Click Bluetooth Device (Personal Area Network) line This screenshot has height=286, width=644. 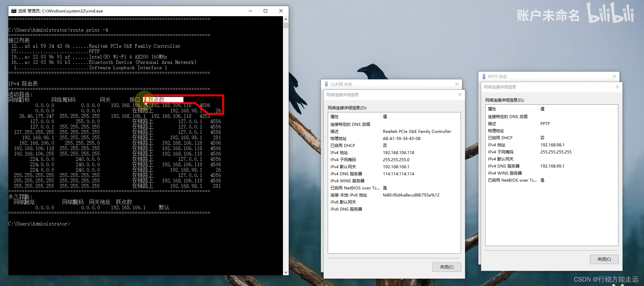pos(104,62)
